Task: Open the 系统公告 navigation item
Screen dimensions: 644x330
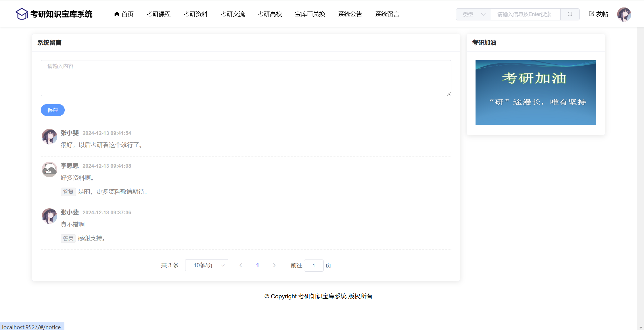Action: coord(350,14)
